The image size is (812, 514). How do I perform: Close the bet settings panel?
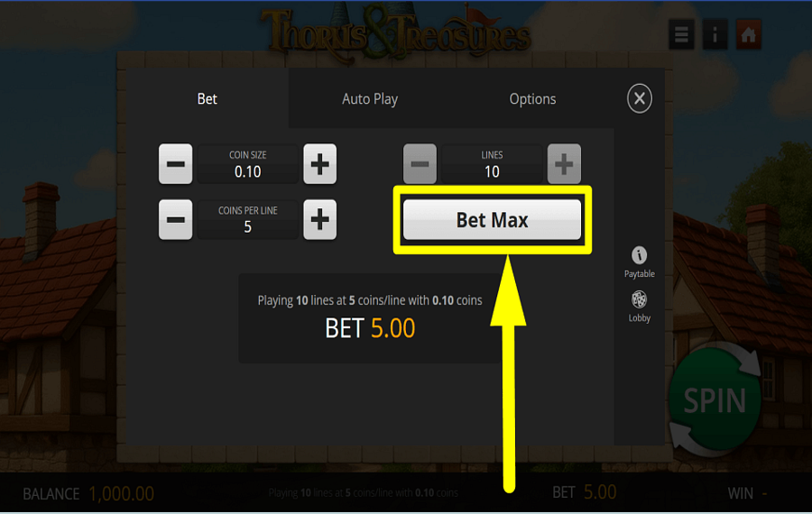pos(640,98)
